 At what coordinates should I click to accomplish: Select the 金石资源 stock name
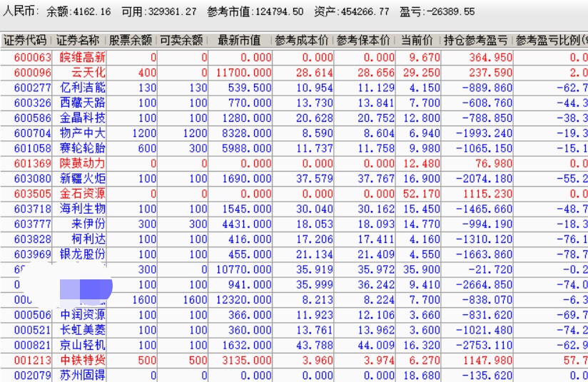pyautogui.click(x=83, y=194)
